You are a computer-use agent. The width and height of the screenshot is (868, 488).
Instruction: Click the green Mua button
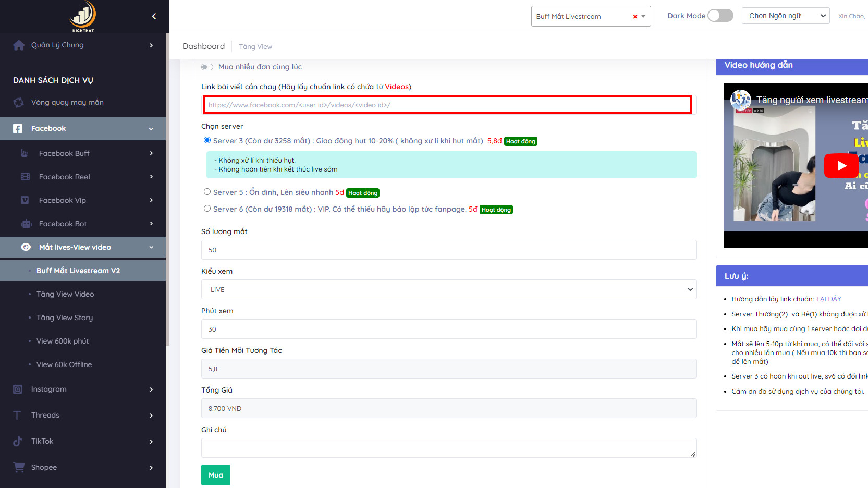pyautogui.click(x=216, y=475)
